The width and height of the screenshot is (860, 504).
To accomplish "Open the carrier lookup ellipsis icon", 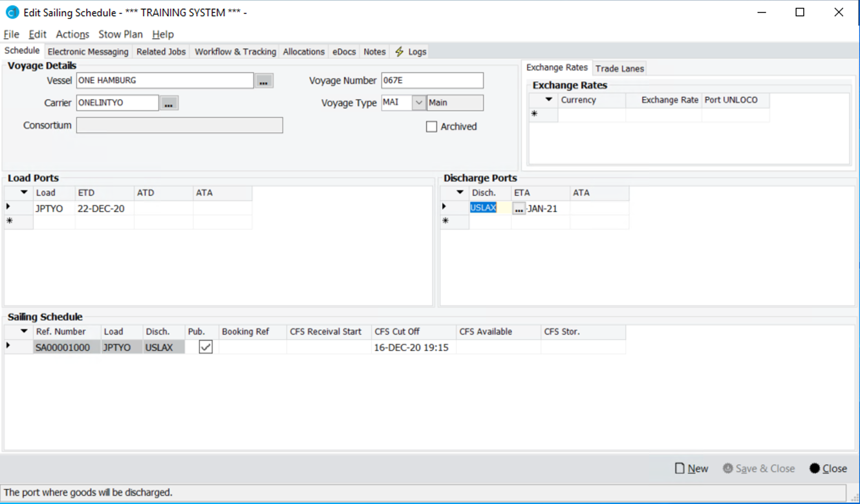I will (169, 102).
